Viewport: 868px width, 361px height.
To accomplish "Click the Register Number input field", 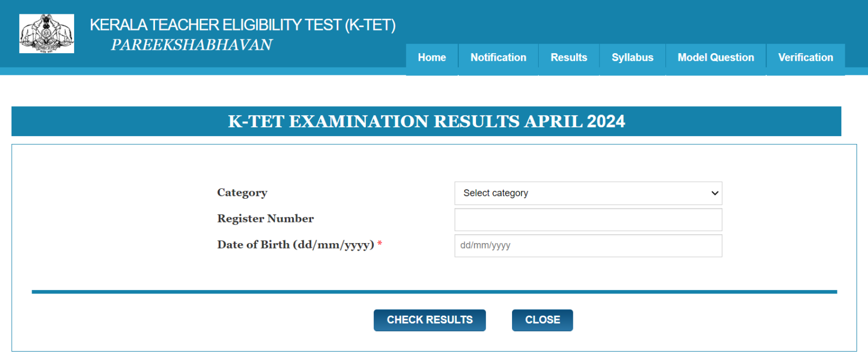I will coord(588,219).
